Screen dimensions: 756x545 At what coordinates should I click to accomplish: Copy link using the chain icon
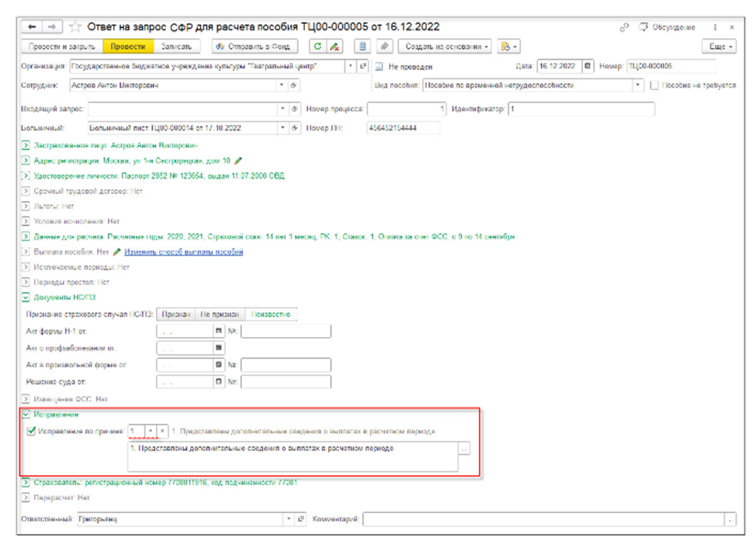[x=624, y=27]
